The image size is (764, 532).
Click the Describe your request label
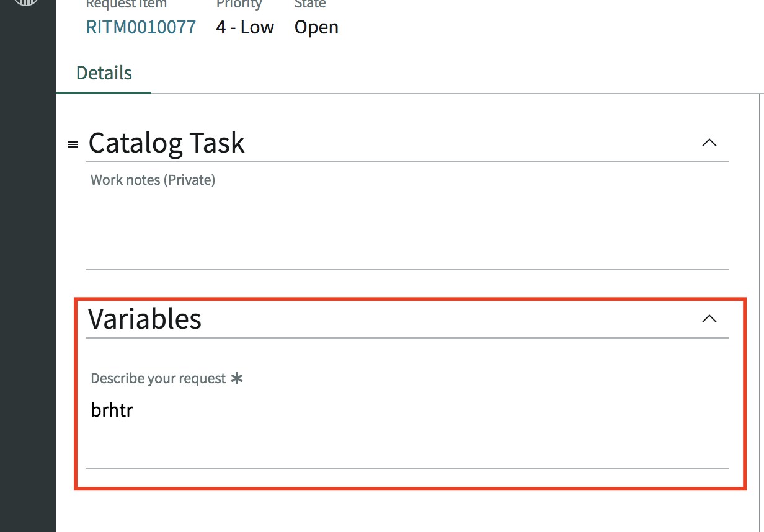click(158, 378)
